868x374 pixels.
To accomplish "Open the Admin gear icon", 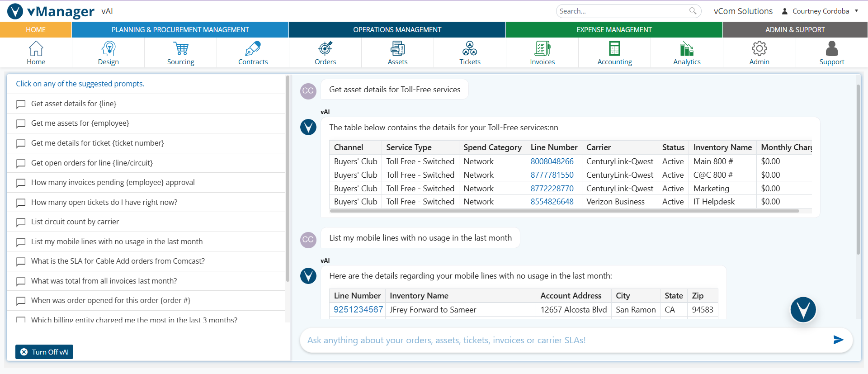I will [759, 48].
